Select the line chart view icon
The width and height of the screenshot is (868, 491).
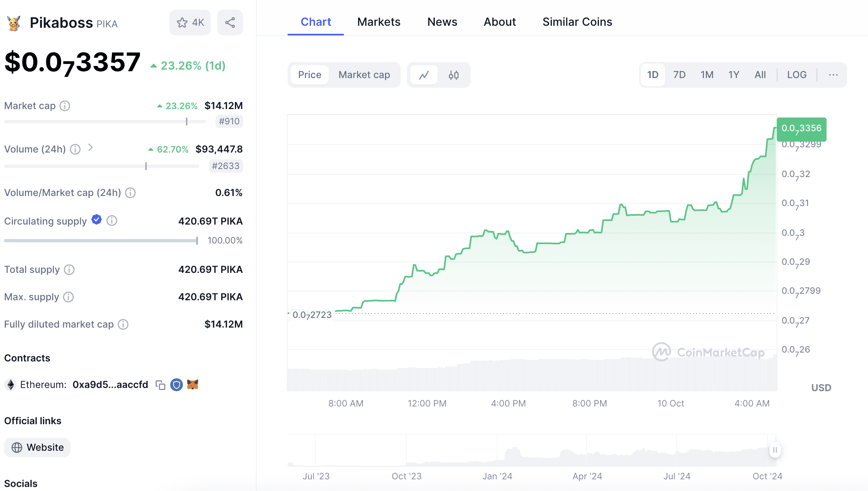pyautogui.click(x=424, y=75)
